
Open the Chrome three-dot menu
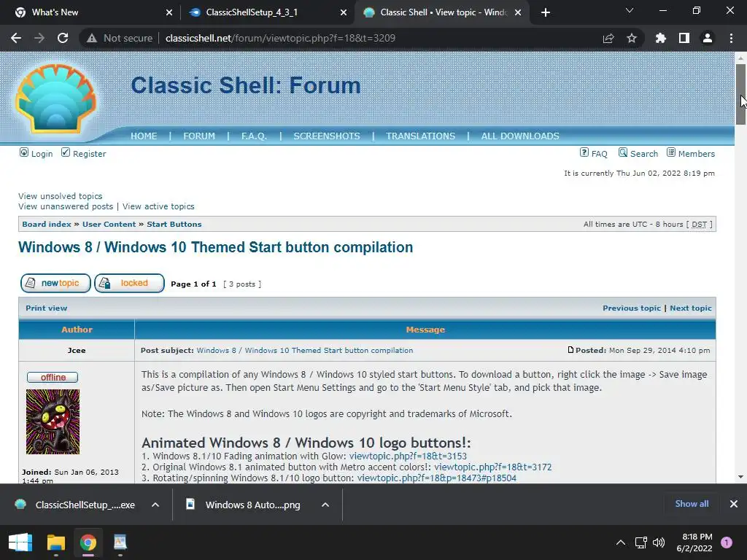pos(731,38)
